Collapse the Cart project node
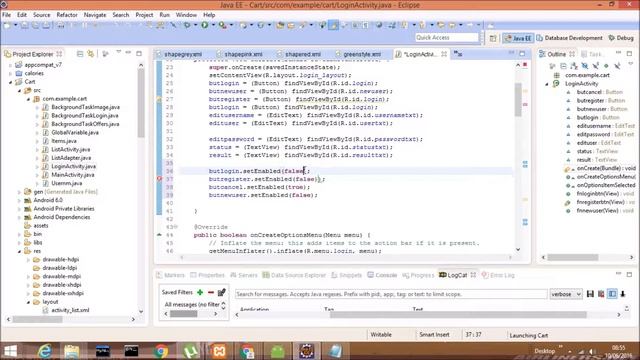Screen dimensions: 640x360 point(11,82)
